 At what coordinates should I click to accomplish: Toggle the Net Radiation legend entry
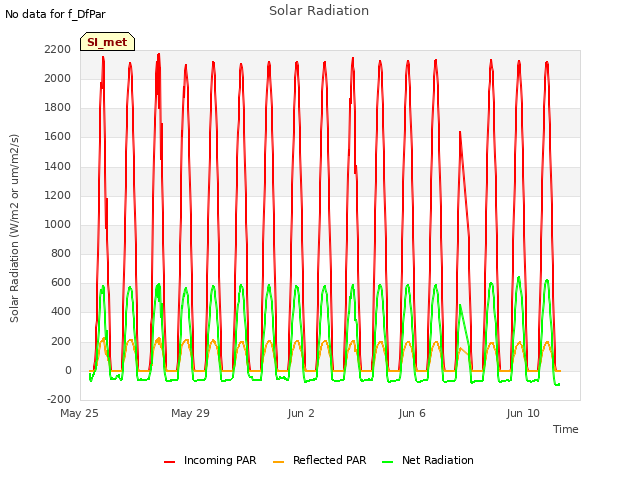coord(428,460)
